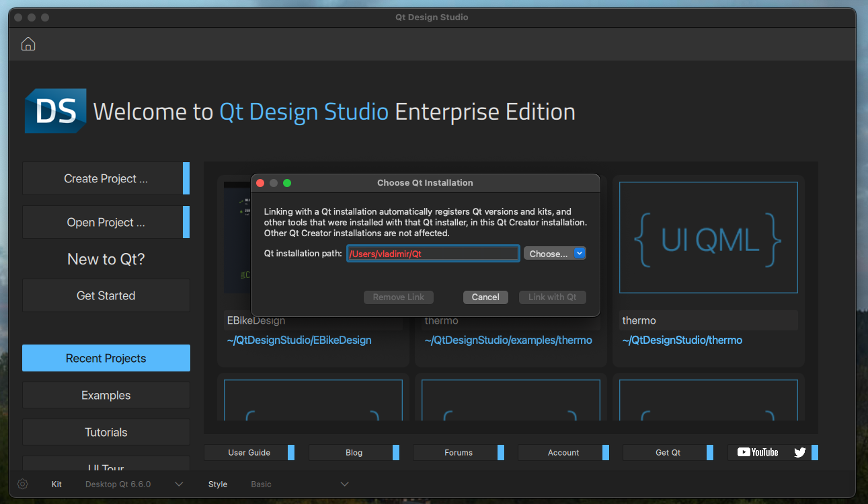Click the ~/QtDesignStudio/EBikeDesign path

pos(299,340)
